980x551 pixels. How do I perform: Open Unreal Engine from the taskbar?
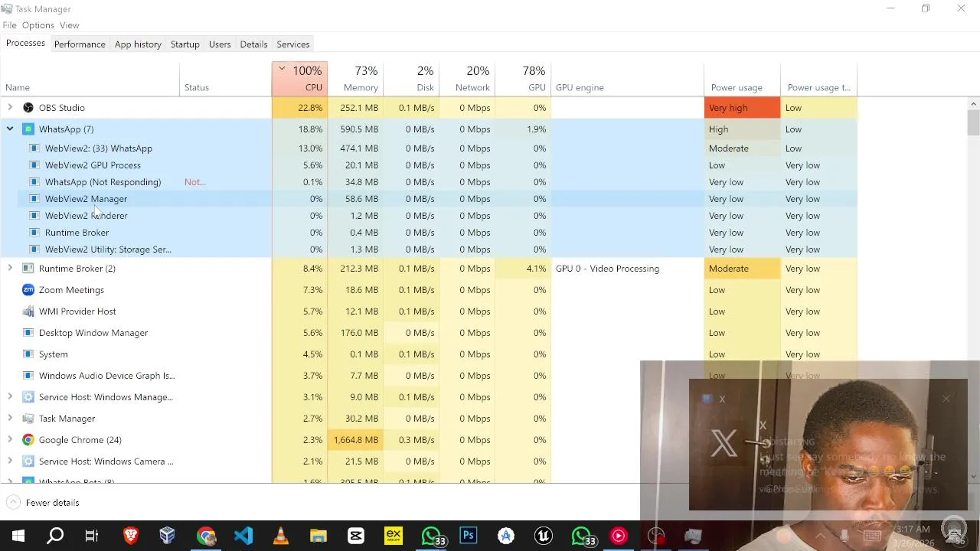[543, 536]
